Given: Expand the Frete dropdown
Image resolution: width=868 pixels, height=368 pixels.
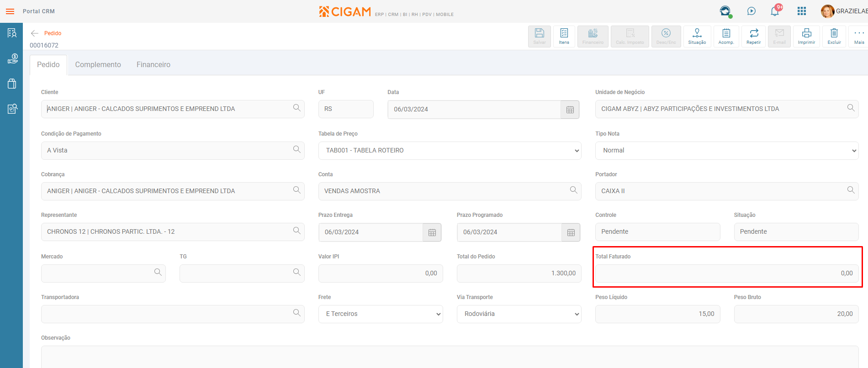Looking at the screenshot, I should coord(381,314).
